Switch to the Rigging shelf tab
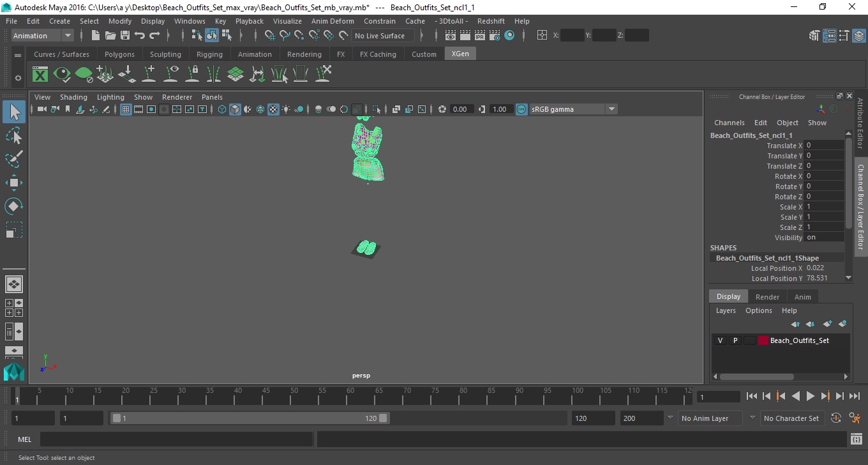 coord(209,54)
